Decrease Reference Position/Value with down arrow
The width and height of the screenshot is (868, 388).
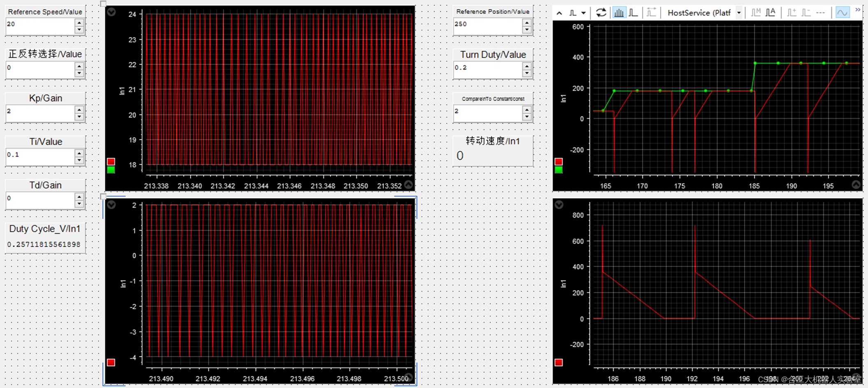pyautogui.click(x=527, y=30)
